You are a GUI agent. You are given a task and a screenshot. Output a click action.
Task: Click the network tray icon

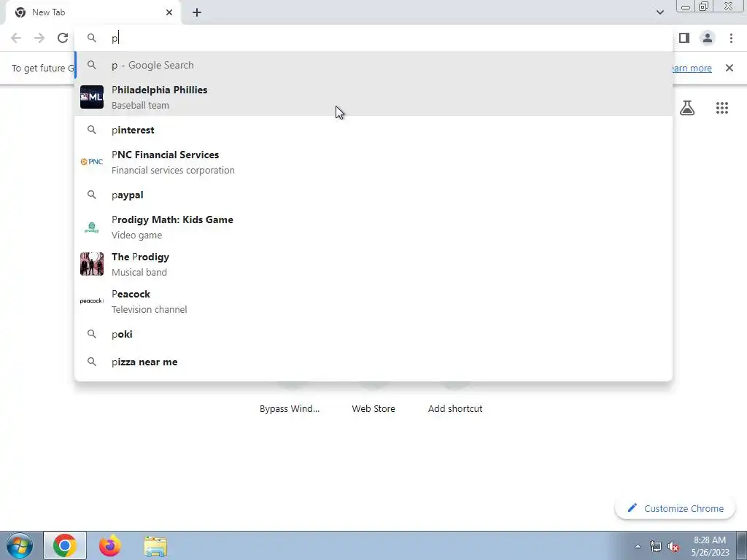(656, 546)
